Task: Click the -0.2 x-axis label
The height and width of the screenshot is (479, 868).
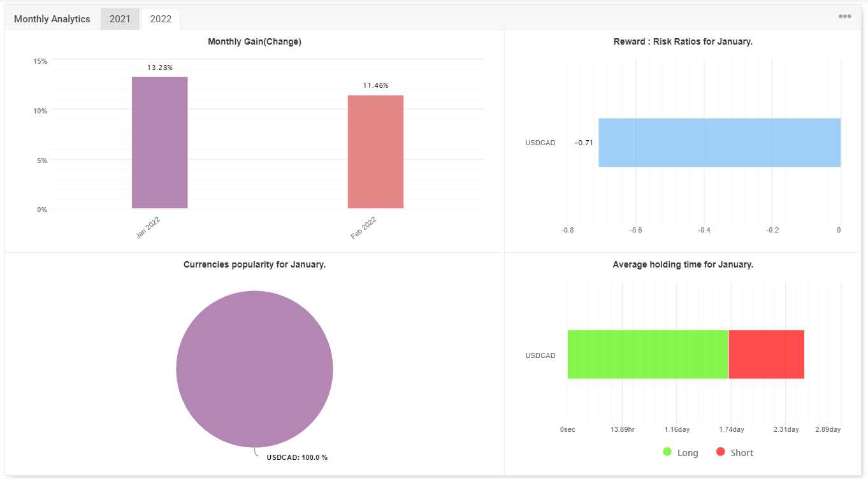Action: pos(772,231)
